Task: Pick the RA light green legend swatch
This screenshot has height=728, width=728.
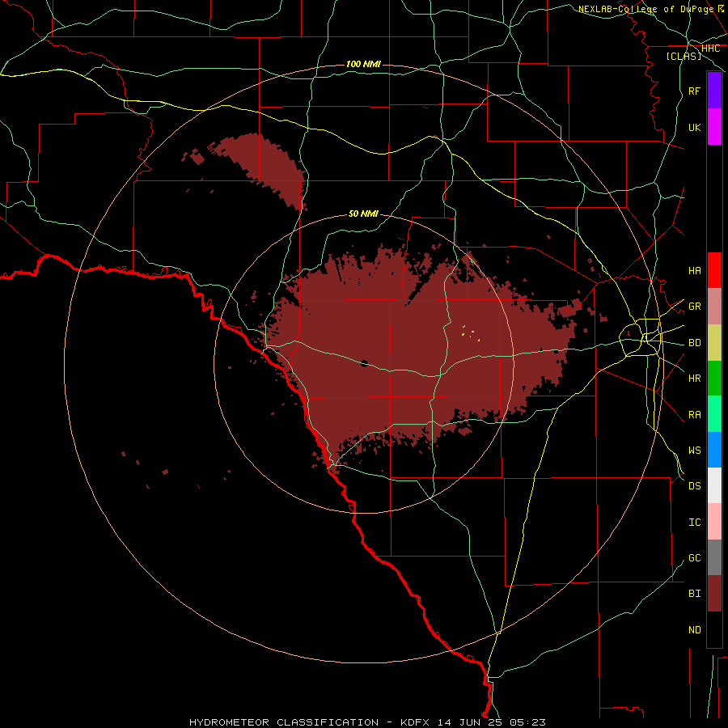Action: [714, 414]
